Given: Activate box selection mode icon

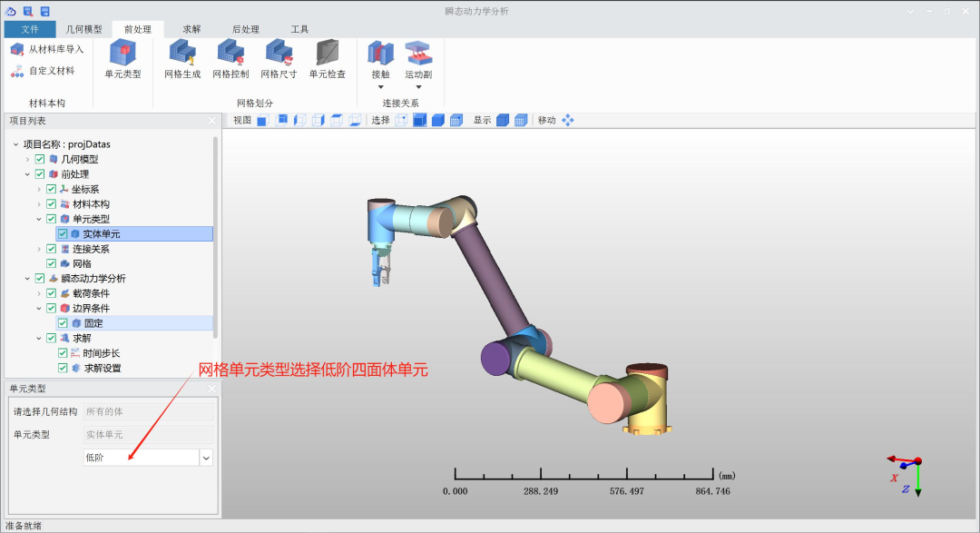Looking at the screenshot, I should [x=420, y=120].
